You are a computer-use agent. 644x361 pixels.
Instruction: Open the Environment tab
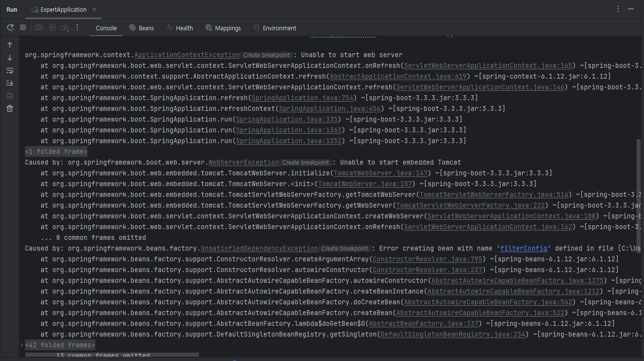(275, 28)
